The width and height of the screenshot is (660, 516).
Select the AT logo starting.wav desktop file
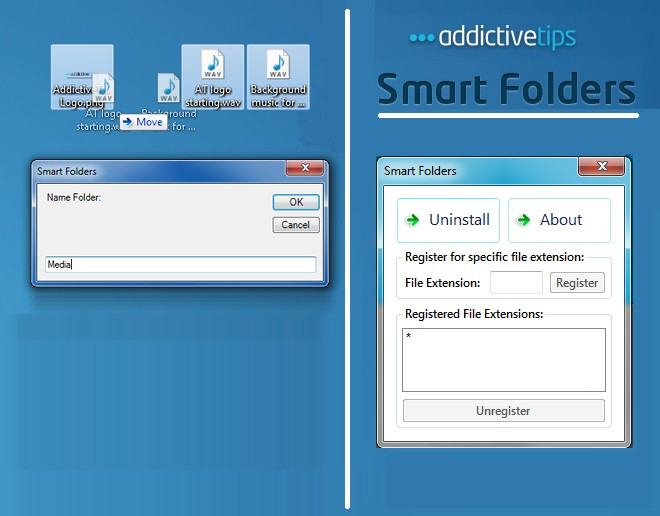click(213, 77)
